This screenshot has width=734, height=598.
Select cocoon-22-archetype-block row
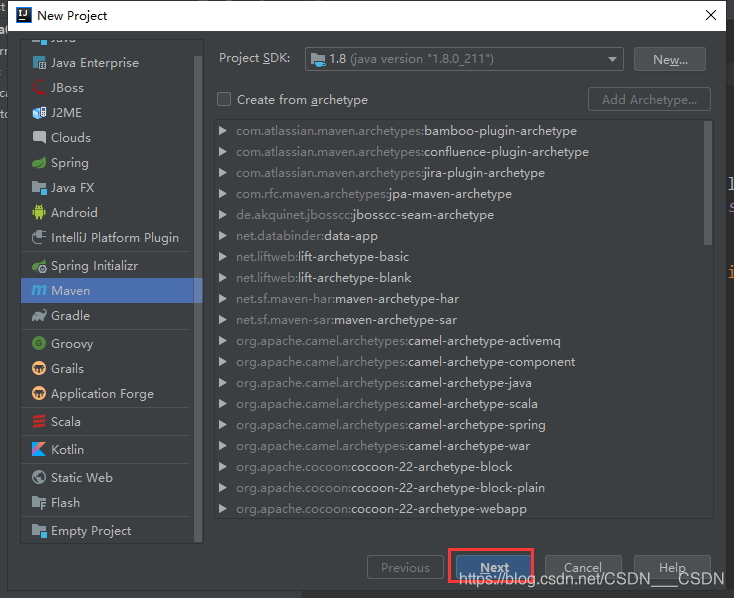click(459, 467)
